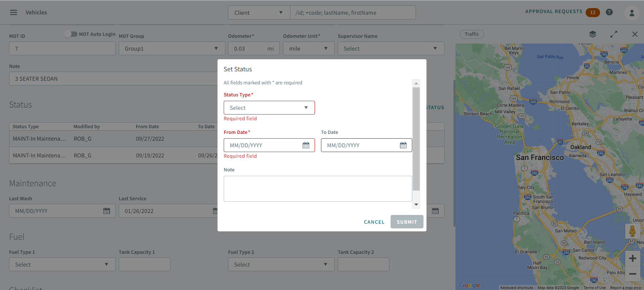The height and width of the screenshot is (290, 644).
Task: Click the Vehicles page title
Action: coord(36,12)
